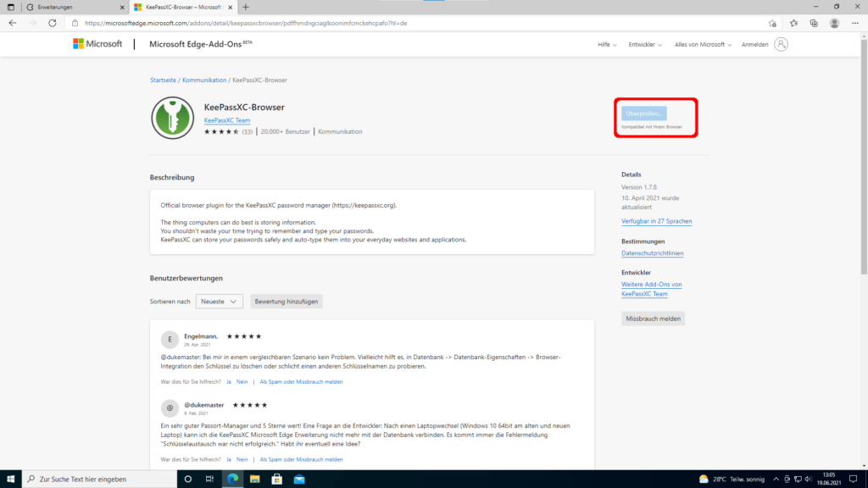Open the Collections icon
The image size is (868, 488).
tap(814, 23)
